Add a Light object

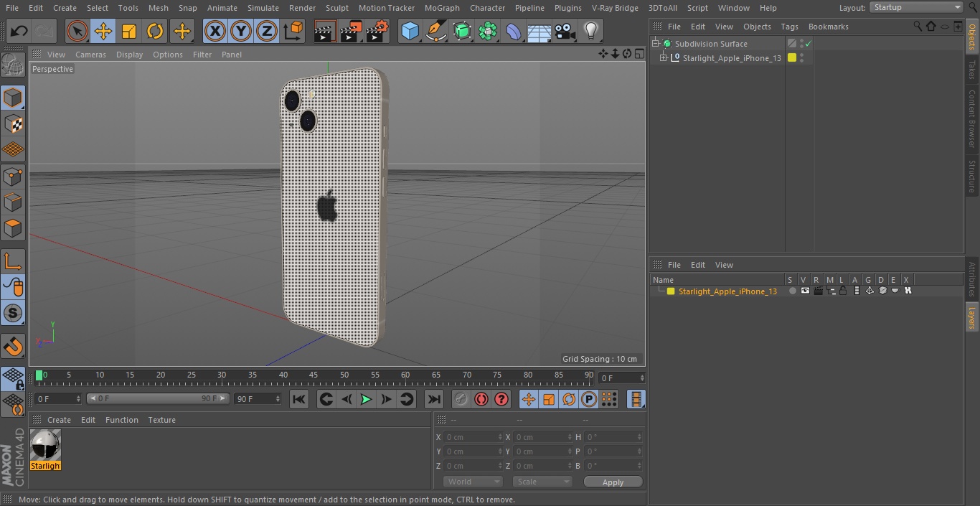(x=591, y=31)
